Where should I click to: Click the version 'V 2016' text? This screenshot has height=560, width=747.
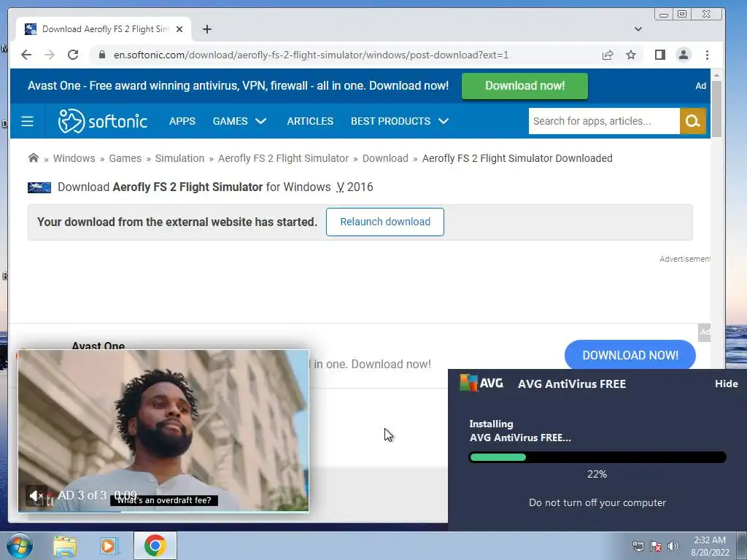click(355, 187)
